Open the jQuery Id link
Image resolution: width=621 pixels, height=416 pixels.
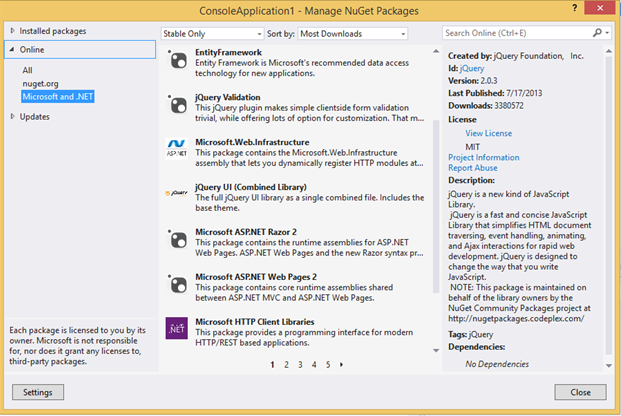coord(472,69)
